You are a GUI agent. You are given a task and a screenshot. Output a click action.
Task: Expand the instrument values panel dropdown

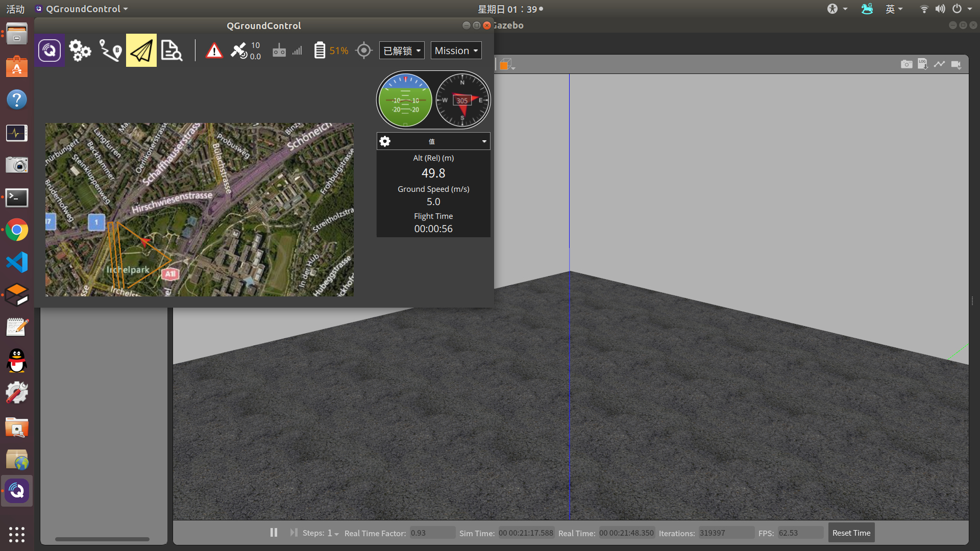(x=484, y=141)
